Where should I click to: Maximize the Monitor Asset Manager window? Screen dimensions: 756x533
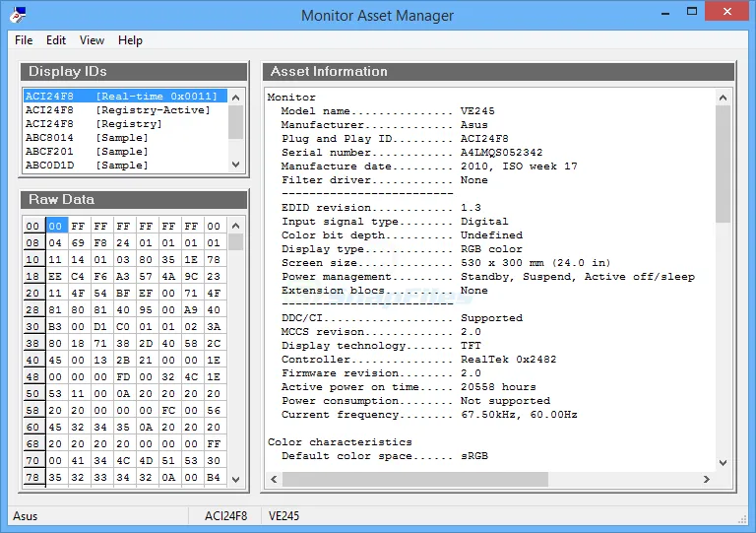click(692, 12)
